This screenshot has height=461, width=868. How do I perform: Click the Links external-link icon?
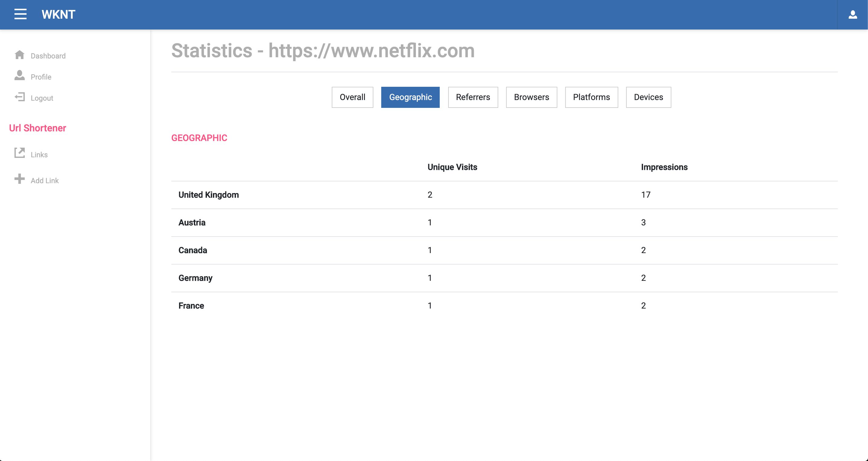[20, 153]
